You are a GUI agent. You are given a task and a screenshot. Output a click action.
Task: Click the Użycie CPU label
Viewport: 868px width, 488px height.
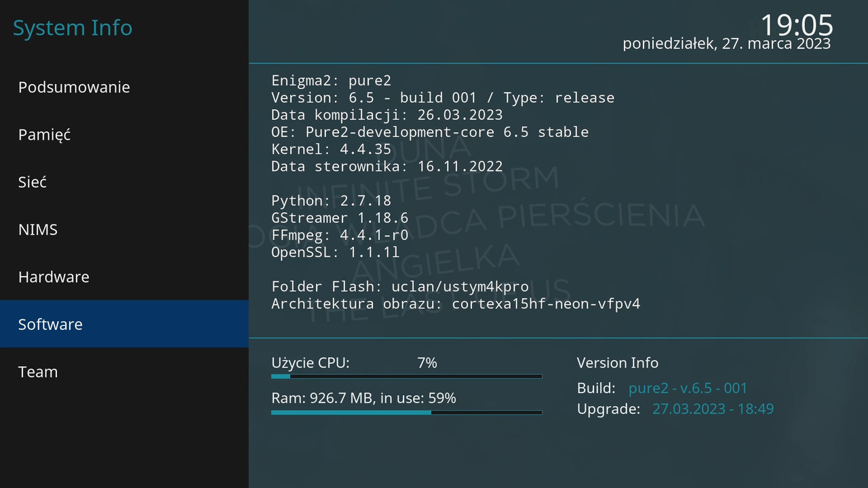pos(311,363)
